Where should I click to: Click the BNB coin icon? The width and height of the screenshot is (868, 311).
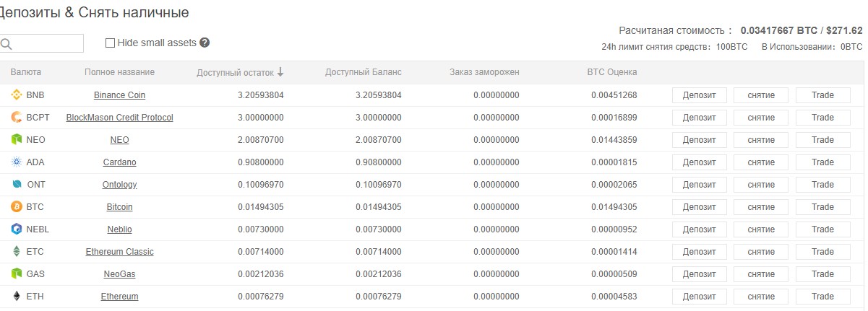17,95
